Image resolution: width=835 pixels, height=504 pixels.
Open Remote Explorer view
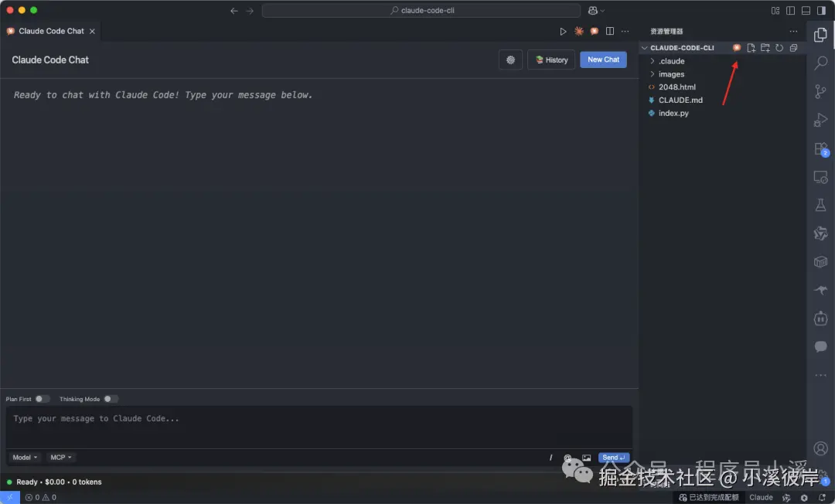coord(820,177)
